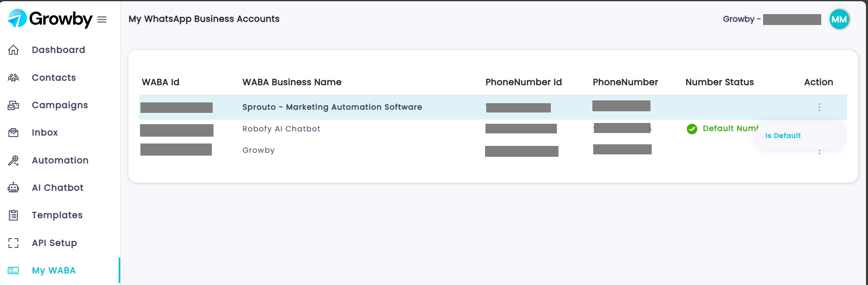Open API Setup page
The height and width of the screenshot is (285, 868).
[54, 243]
